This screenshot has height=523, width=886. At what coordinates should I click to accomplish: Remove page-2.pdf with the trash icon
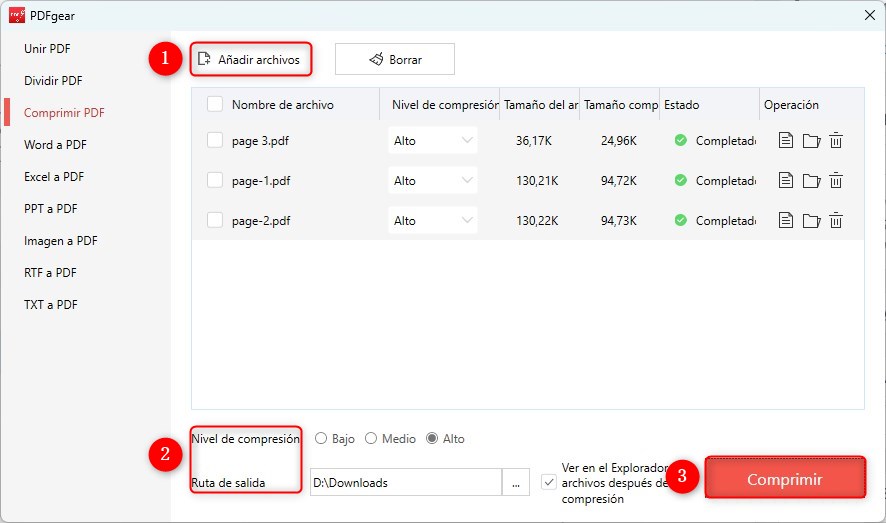(836, 221)
